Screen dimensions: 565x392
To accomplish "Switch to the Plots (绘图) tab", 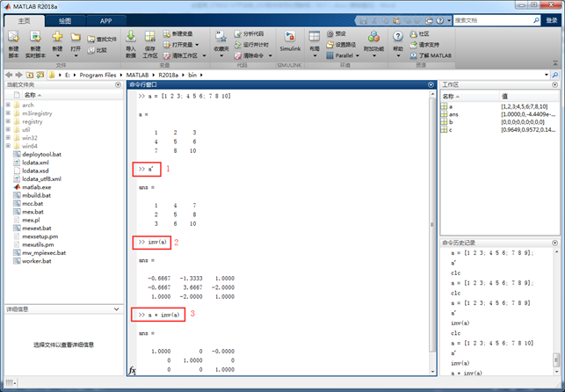I will (x=65, y=21).
